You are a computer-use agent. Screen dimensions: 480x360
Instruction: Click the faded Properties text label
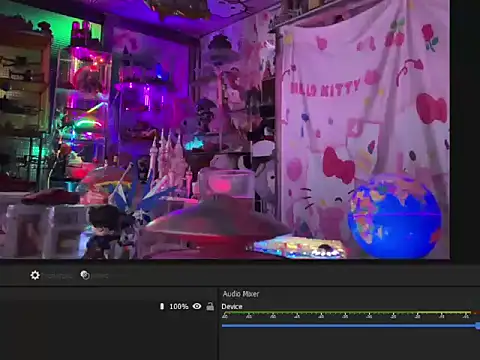(58, 276)
